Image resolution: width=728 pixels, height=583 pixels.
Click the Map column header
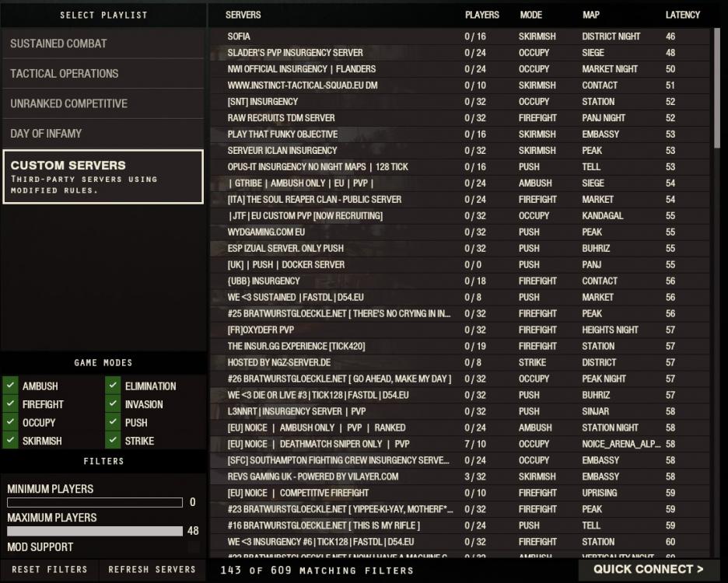pos(591,15)
